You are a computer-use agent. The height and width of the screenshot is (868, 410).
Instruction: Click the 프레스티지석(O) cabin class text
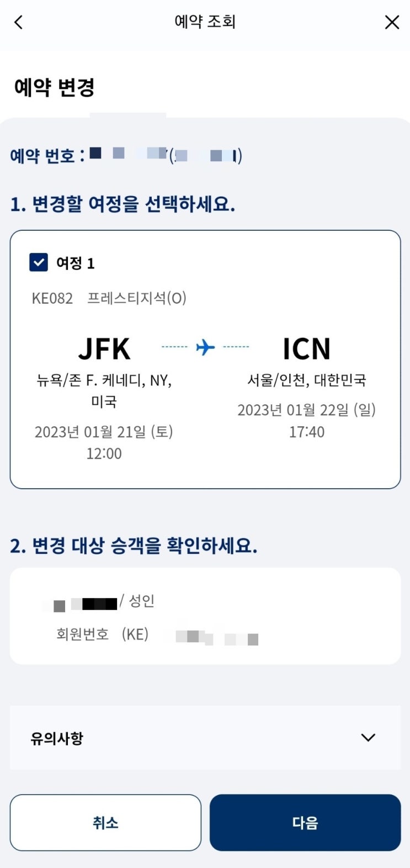coord(137,299)
